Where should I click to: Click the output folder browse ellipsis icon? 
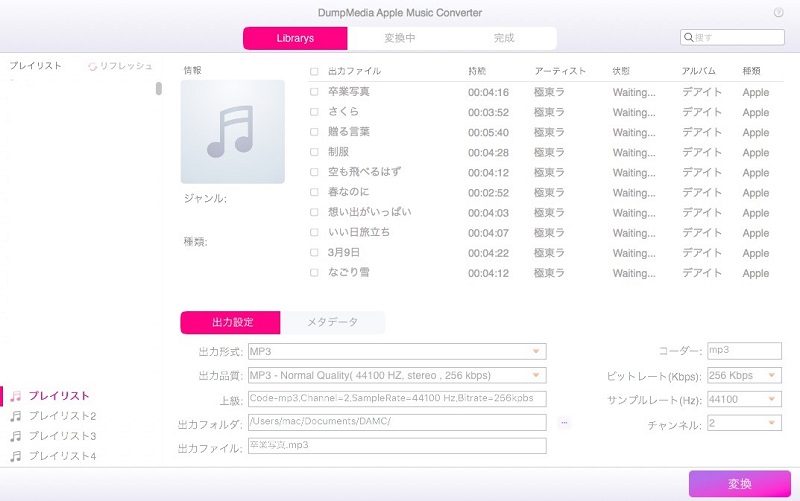[x=564, y=422]
